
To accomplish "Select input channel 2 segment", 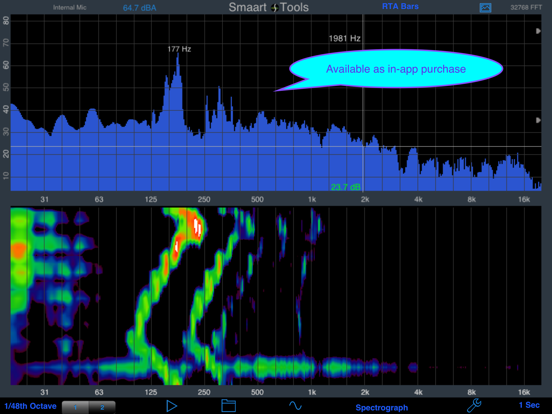I will (102, 407).
